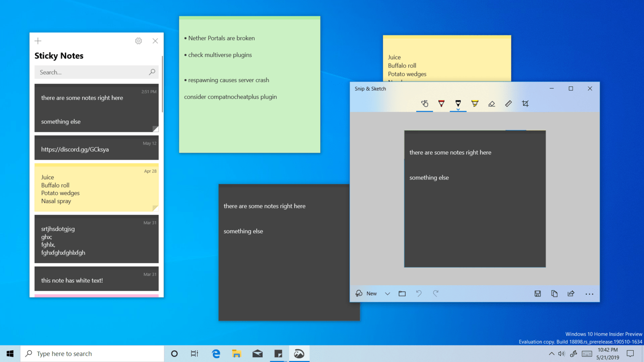
Task: Activate the crop tool
Action: click(x=525, y=104)
